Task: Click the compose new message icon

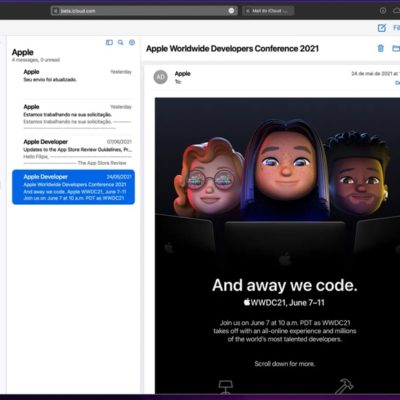Action: click(x=382, y=28)
